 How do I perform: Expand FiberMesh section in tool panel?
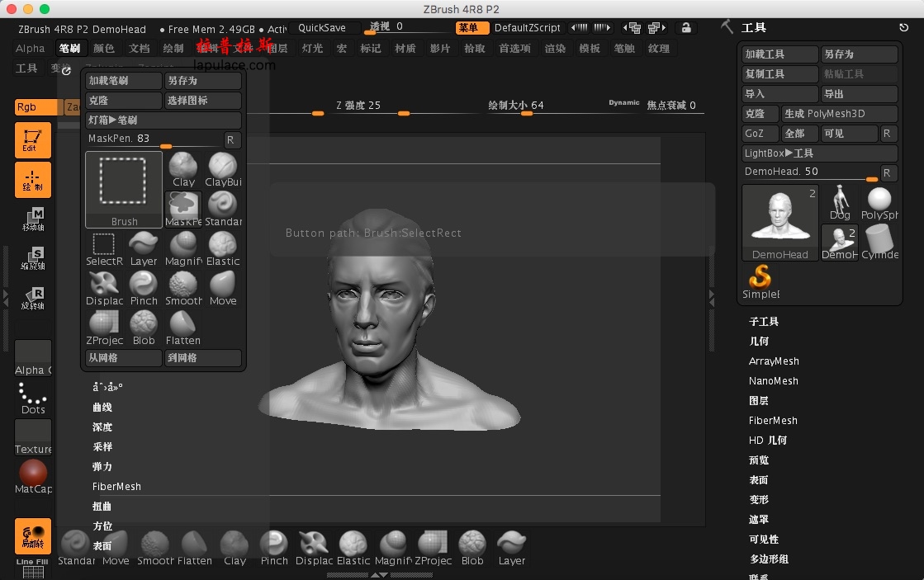[x=773, y=421]
